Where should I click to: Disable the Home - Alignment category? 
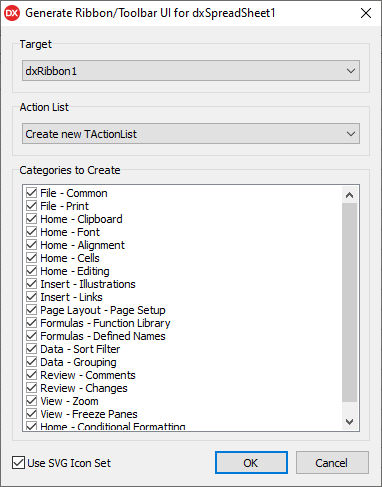pyautogui.click(x=31, y=245)
